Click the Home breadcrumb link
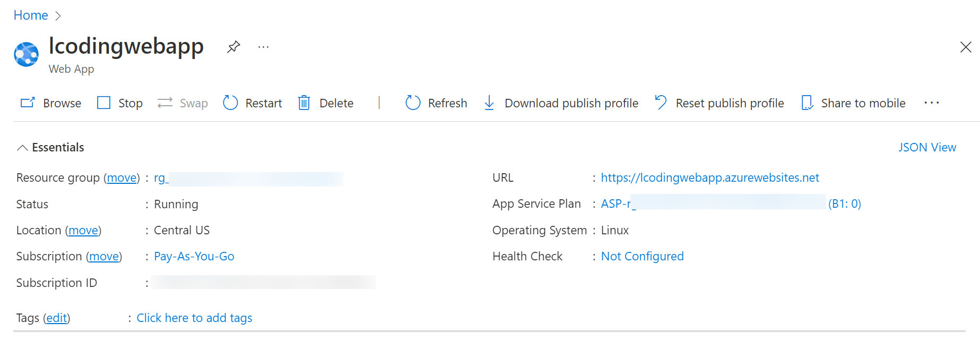The width and height of the screenshot is (980, 339). (x=31, y=15)
